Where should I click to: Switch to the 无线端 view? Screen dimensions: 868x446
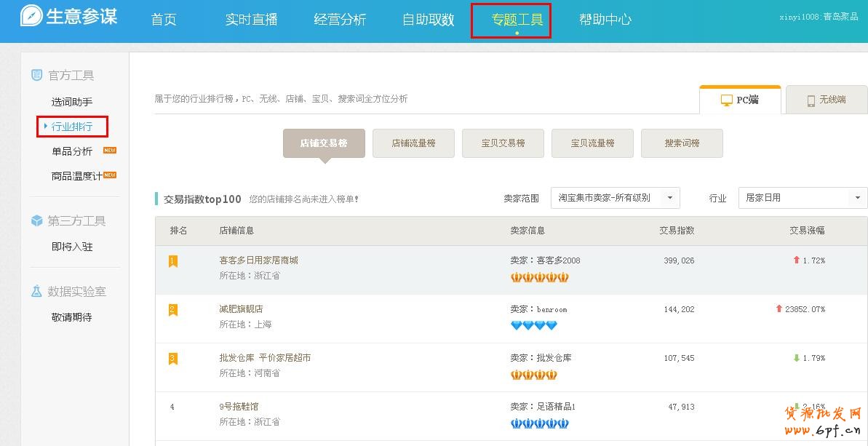[x=826, y=100]
